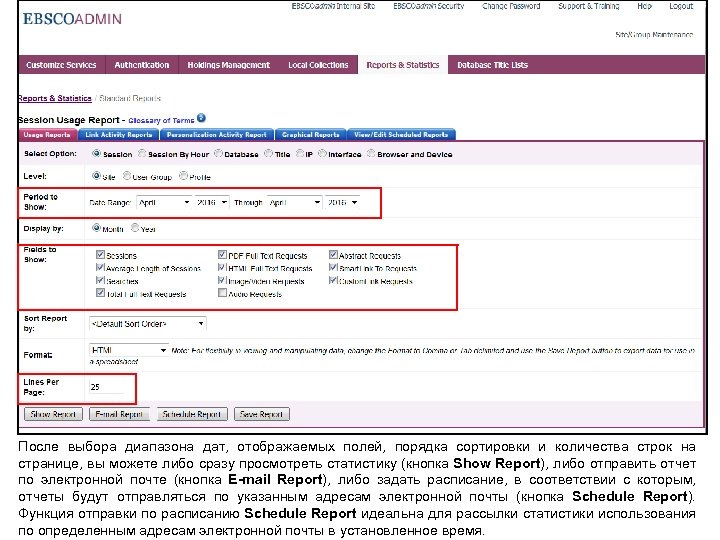Open the Database Title Lists menu
Image resolution: width=720 pixels, height=540 pixels.
pyautogui.click(x=493, y=65)
